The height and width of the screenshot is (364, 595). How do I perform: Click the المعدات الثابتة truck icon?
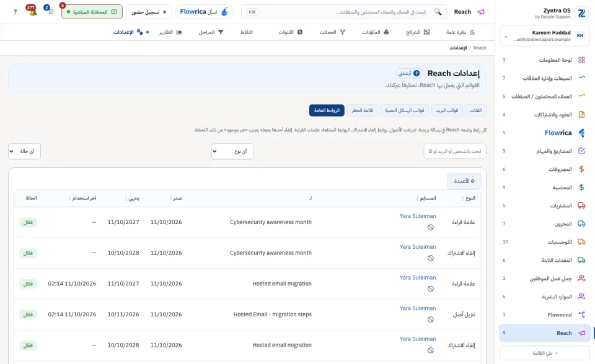click(x=581, y=260)
